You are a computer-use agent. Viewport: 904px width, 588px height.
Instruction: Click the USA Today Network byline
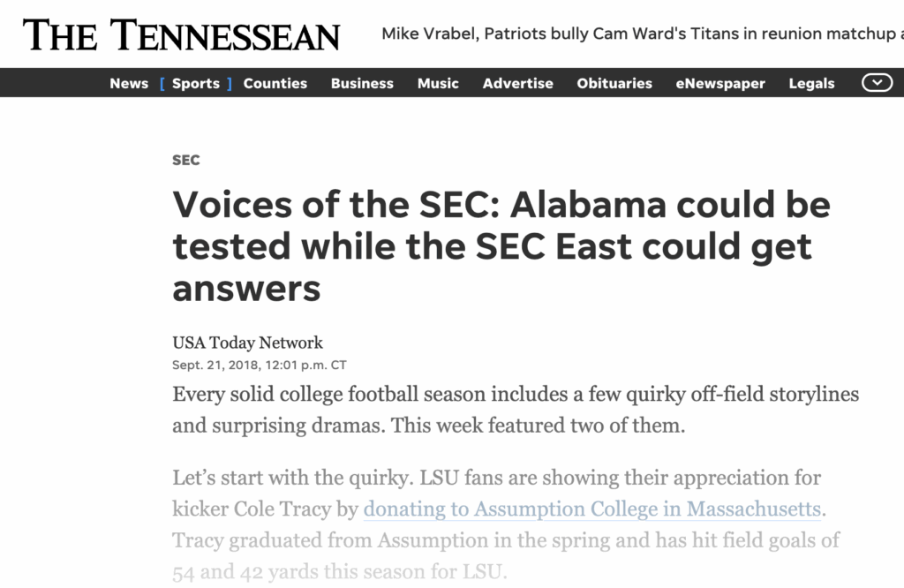(248, 343)
